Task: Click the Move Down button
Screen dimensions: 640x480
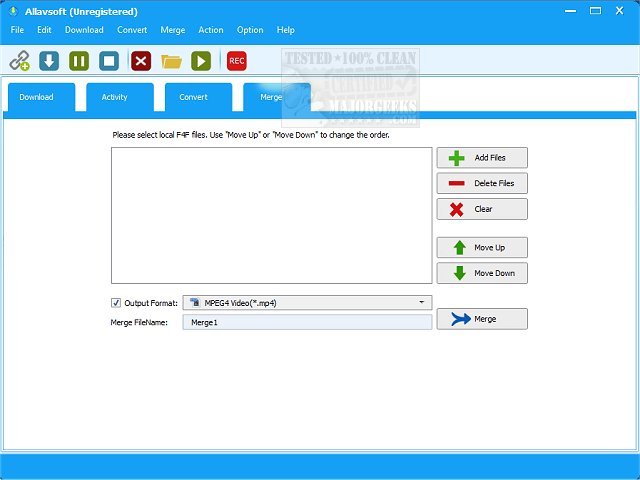Action: [482, 273]
